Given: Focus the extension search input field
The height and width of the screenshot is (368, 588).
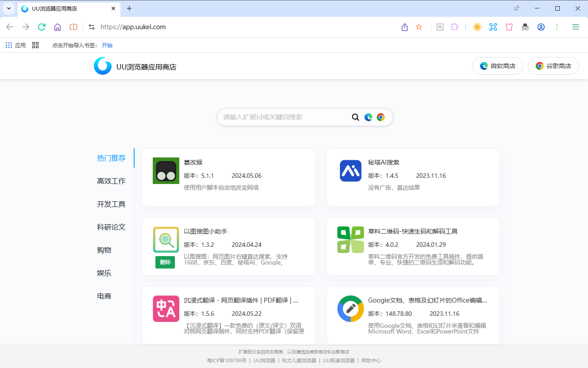Looking at the screenshot, I should (x=283, y=117).
